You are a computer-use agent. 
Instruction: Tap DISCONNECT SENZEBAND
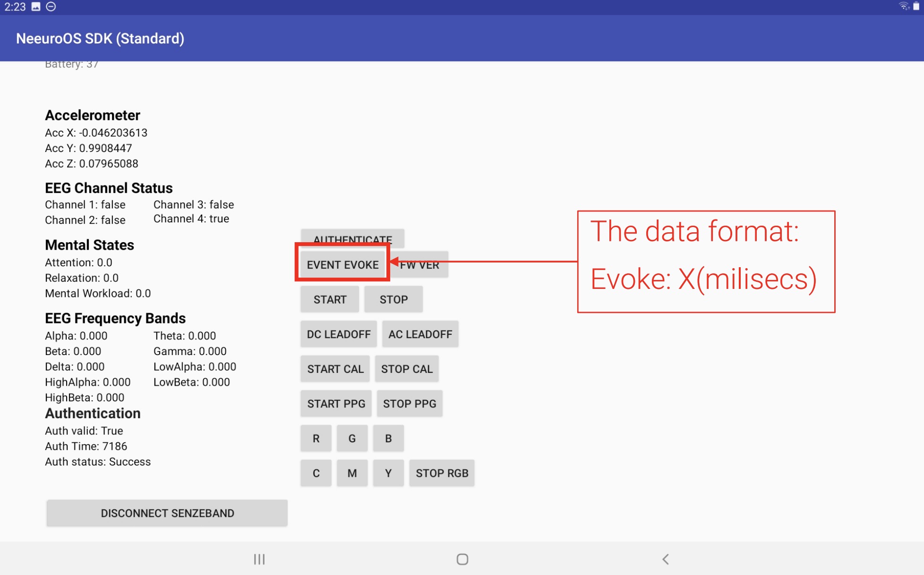click(x=166, y=513)
